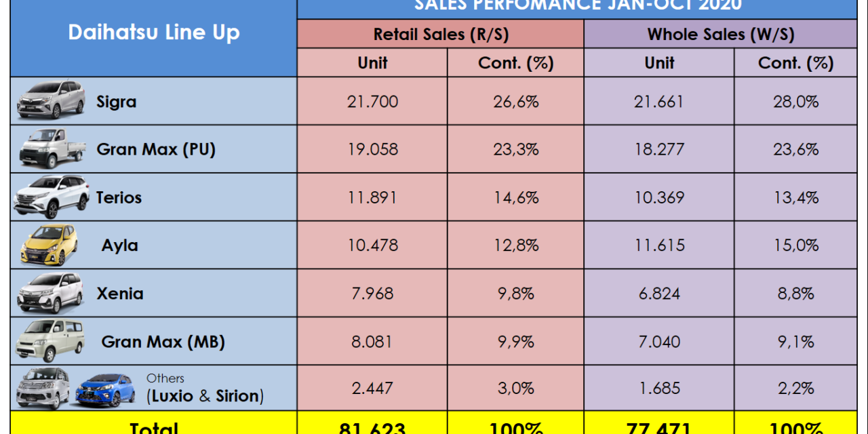This screenshot has height=434, width=868.
Task: Select the Retail Sales (R/S) header cell
Action: point(440,34)
